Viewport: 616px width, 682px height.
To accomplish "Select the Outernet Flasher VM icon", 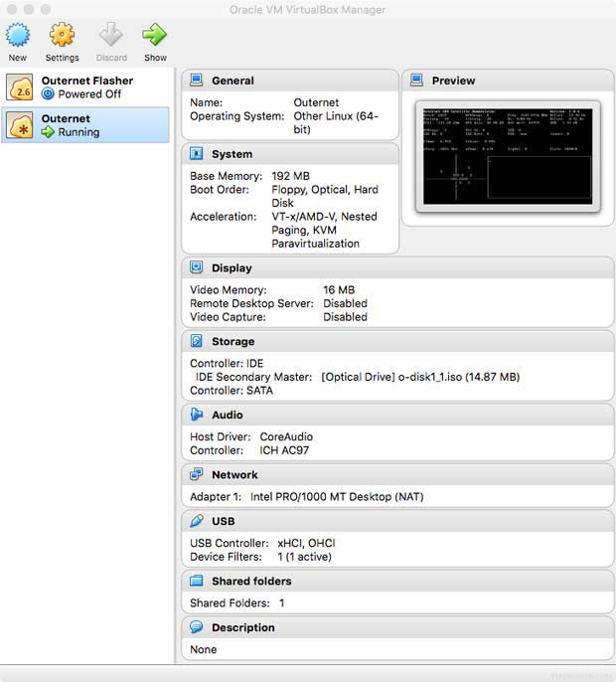I will 20,87.
